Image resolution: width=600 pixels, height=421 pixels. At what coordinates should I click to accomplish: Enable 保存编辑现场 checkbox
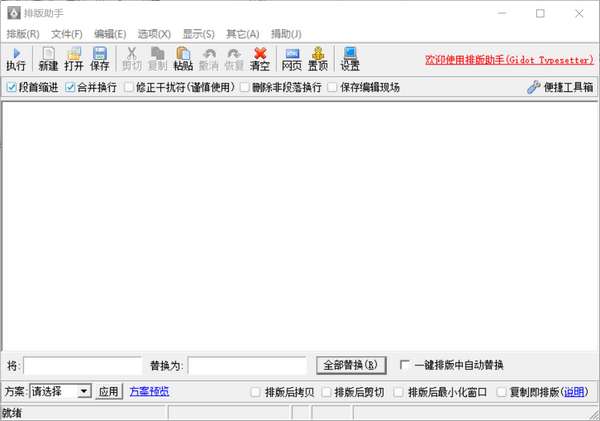point(333,87)
